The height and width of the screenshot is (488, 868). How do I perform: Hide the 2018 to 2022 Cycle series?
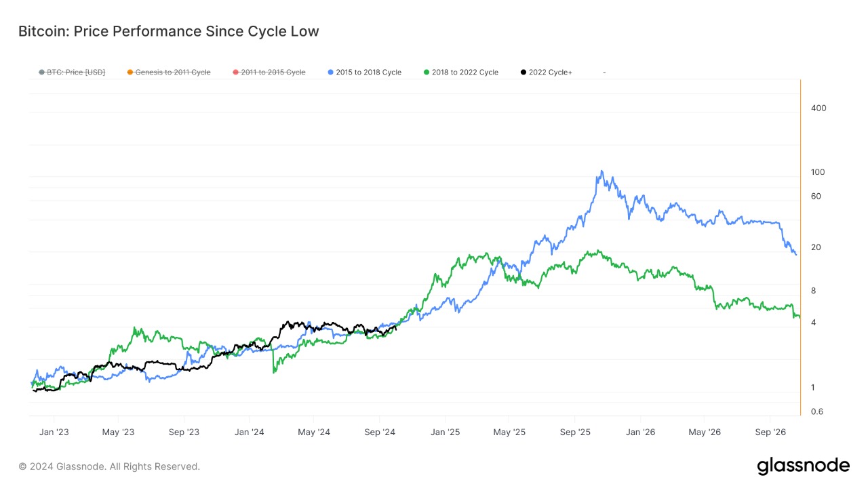tap(460, 72)
